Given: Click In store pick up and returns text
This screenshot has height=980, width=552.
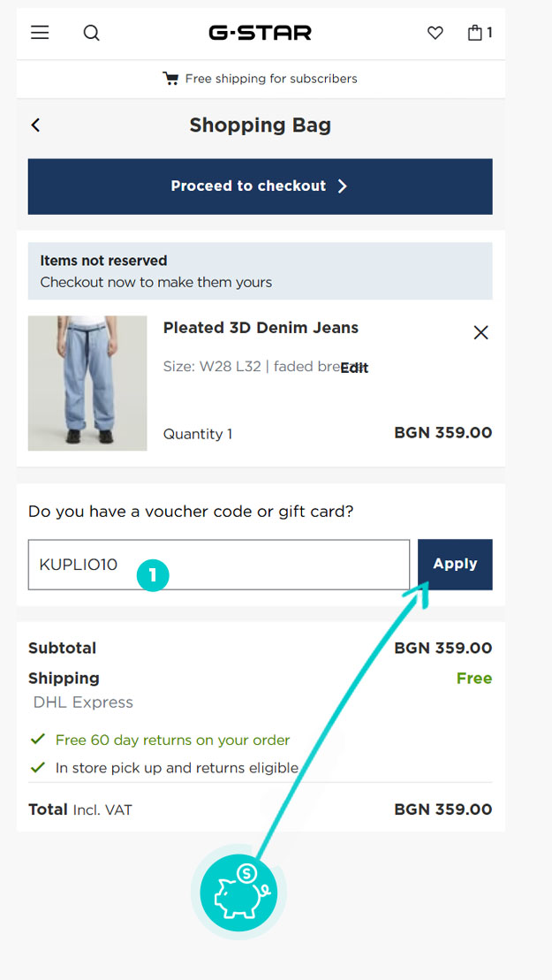Looking at the screenshot, I should [177, 768].
